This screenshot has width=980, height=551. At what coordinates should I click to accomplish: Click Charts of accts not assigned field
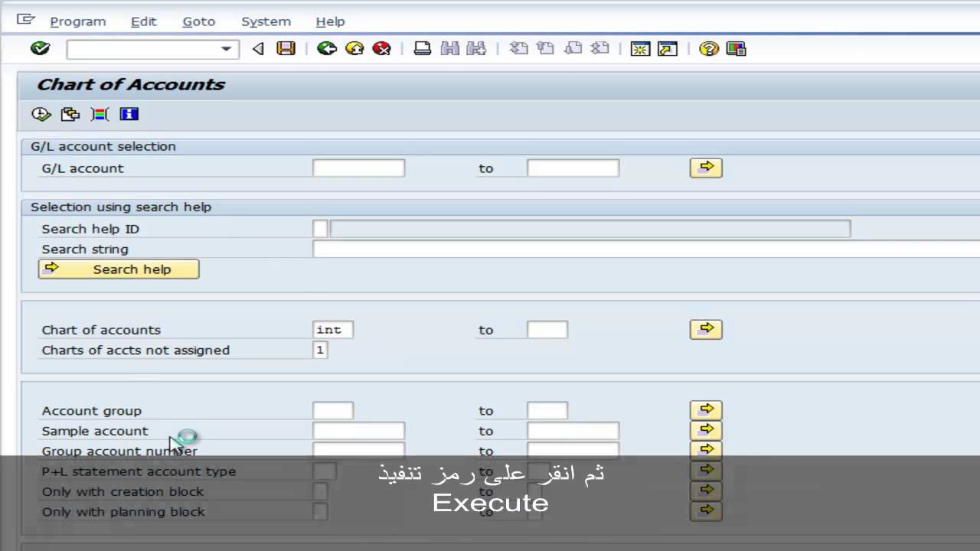coord(320,350)
